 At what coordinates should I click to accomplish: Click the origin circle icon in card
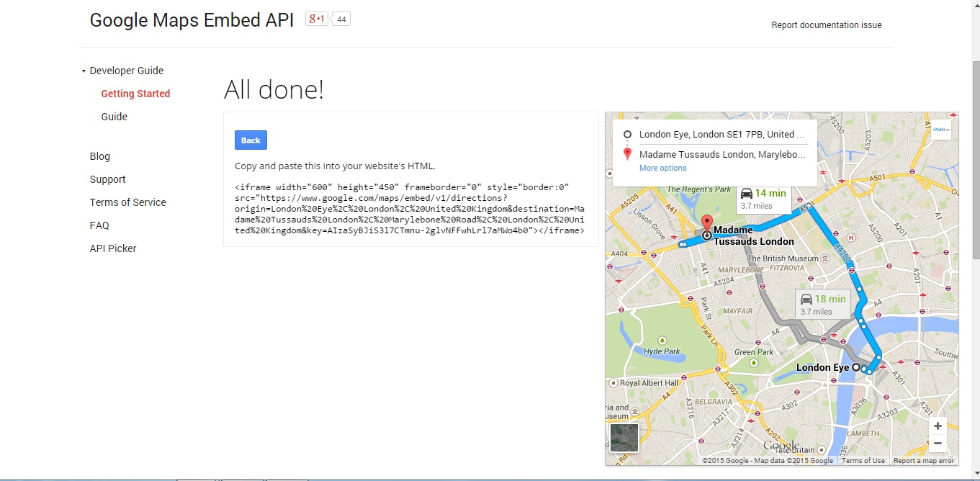(627, 135)
